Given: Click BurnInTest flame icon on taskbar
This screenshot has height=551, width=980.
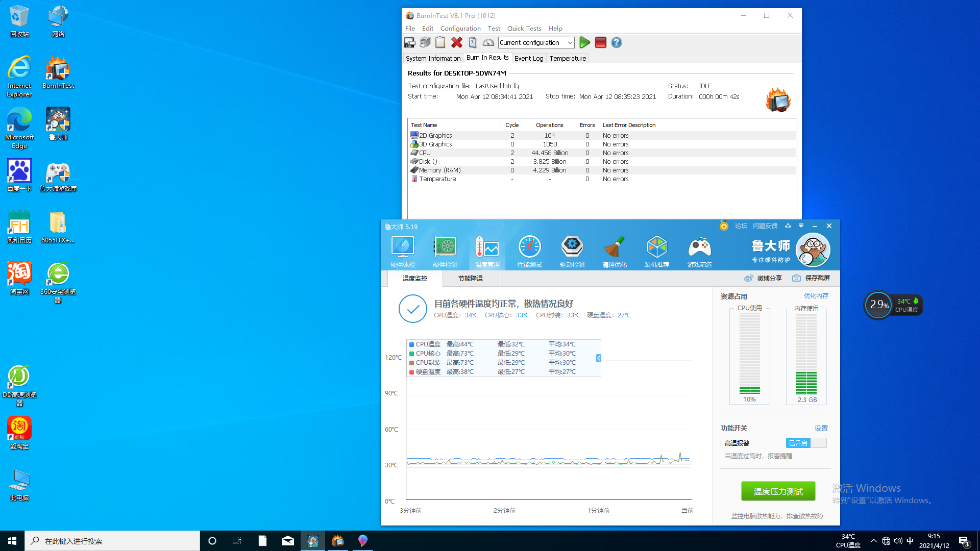Looking at the screenshot, I should pyautogui.click(x=338, y=541).
